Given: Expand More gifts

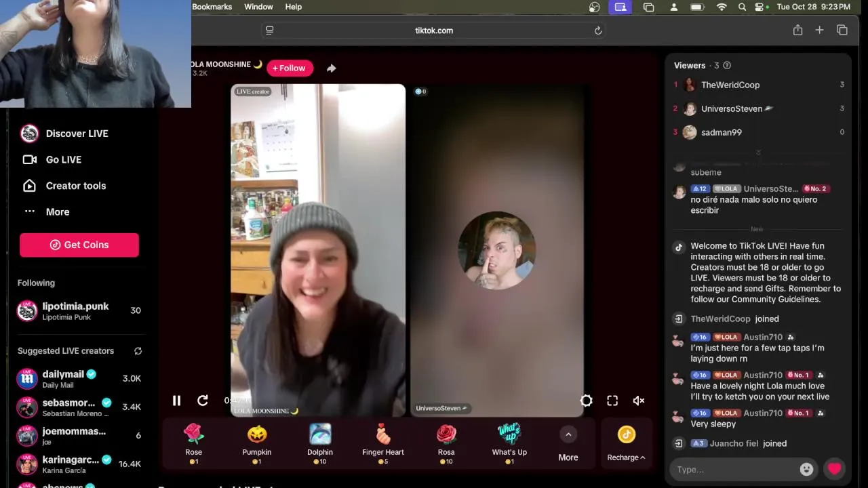Looking at the screenshot, I should click(x=568, y=443).
